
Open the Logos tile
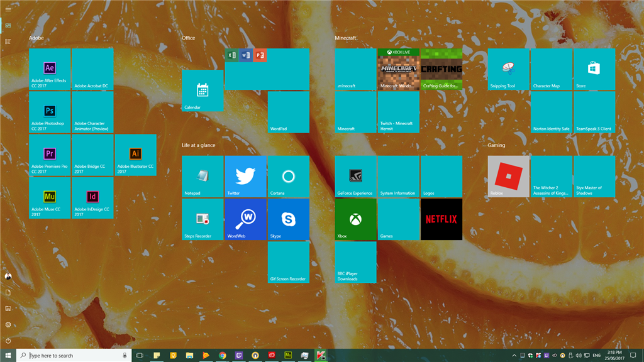(441, 177)
